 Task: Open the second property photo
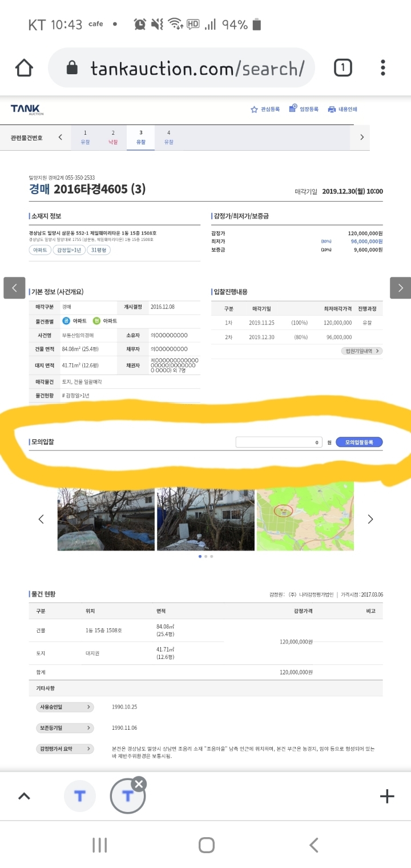coord(205,519)
